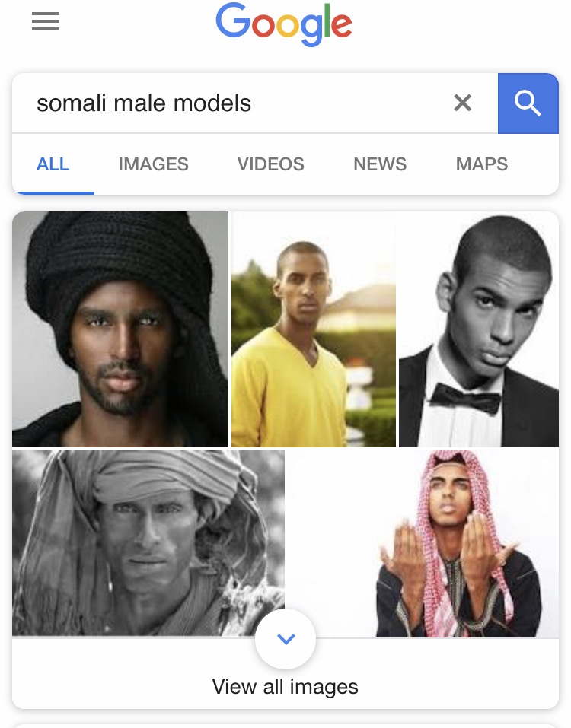Open the NEWS tab
This screenshot has width=571, height=728.
[x=380, y=164]
